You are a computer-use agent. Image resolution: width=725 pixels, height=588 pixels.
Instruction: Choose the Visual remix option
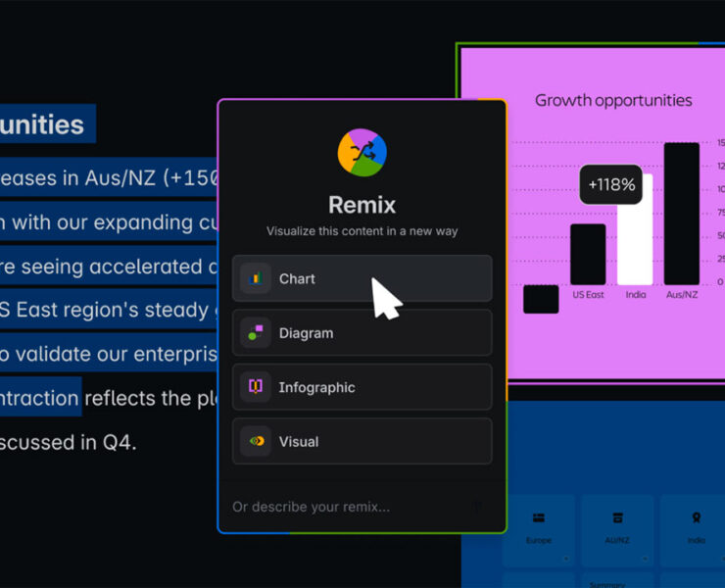[x=362, y=441]
